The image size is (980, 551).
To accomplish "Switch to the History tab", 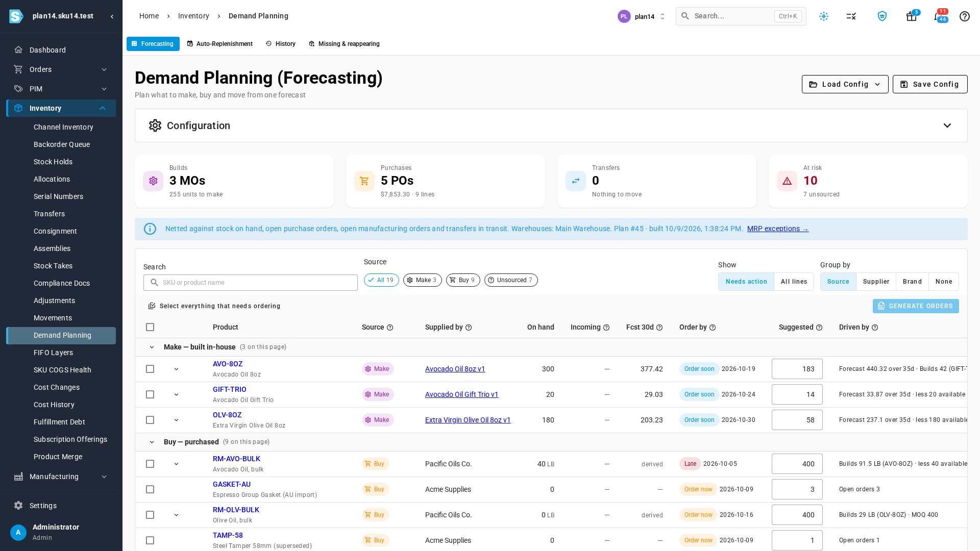I will pos(281,44).
